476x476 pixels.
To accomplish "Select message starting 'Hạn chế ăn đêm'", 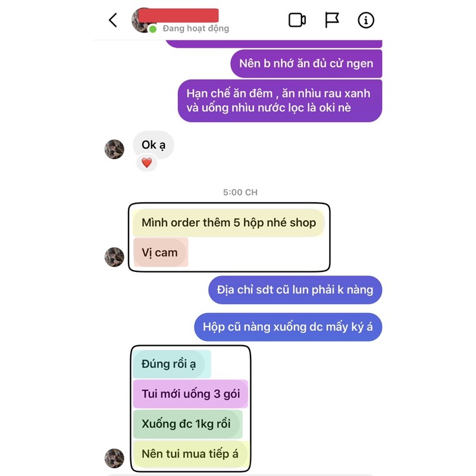I will pos(280,101).
